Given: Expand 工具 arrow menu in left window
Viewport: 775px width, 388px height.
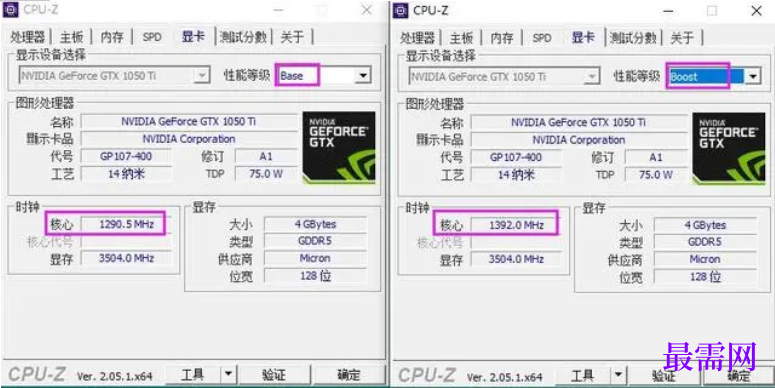Looking at the screenshot, I should click(x=228, y=374).
